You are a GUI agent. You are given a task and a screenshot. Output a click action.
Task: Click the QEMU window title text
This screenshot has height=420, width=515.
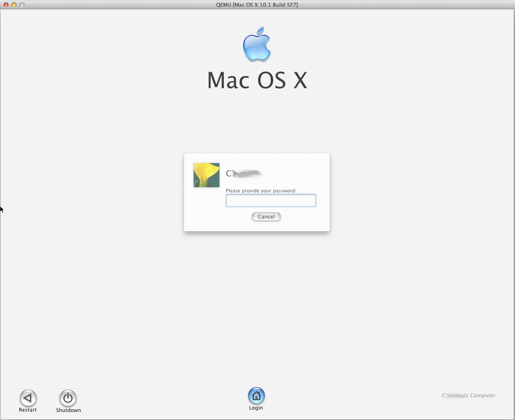coord(257,5)
